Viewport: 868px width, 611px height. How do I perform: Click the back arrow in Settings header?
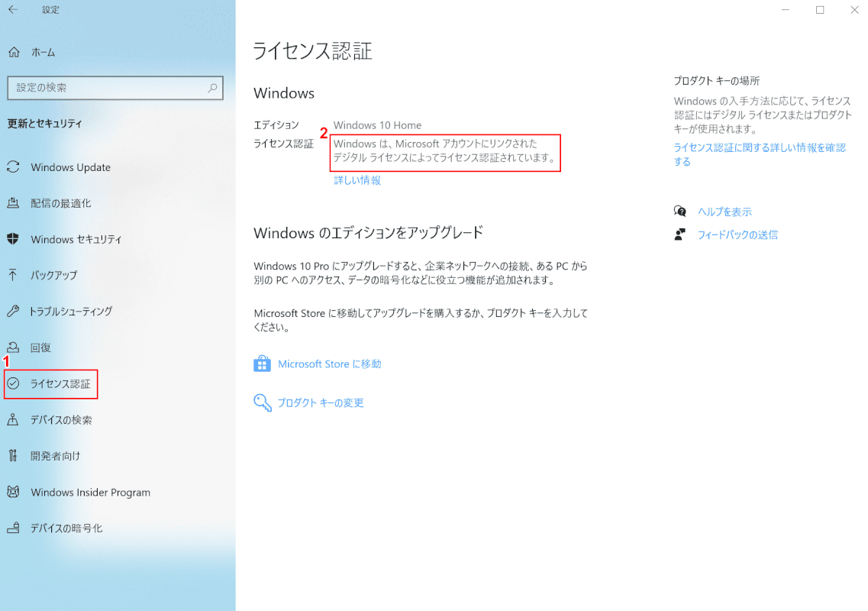pyautogui.click(x=13, y=9)
